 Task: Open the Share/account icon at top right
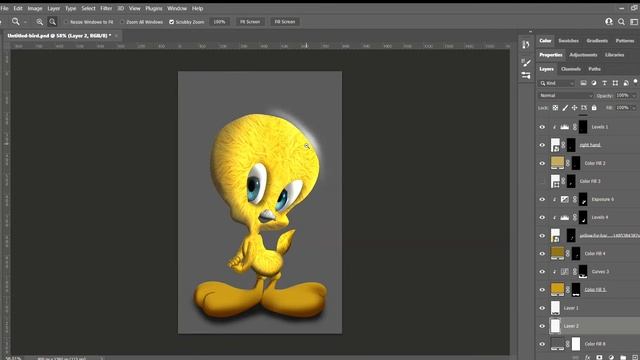609,22
